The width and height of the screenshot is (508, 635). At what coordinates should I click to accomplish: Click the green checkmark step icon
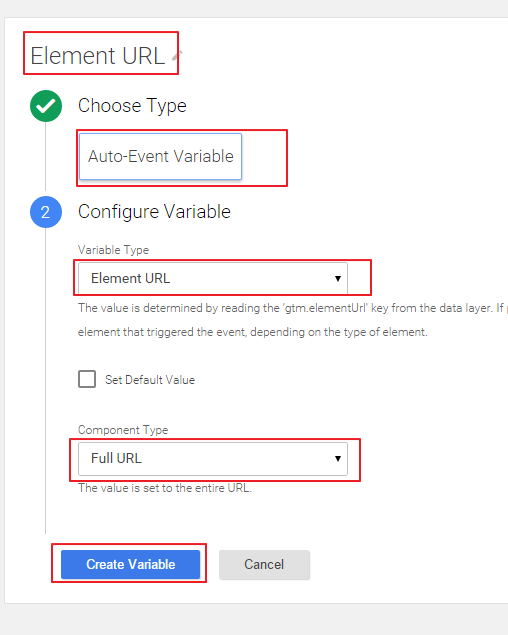point(46,106)
